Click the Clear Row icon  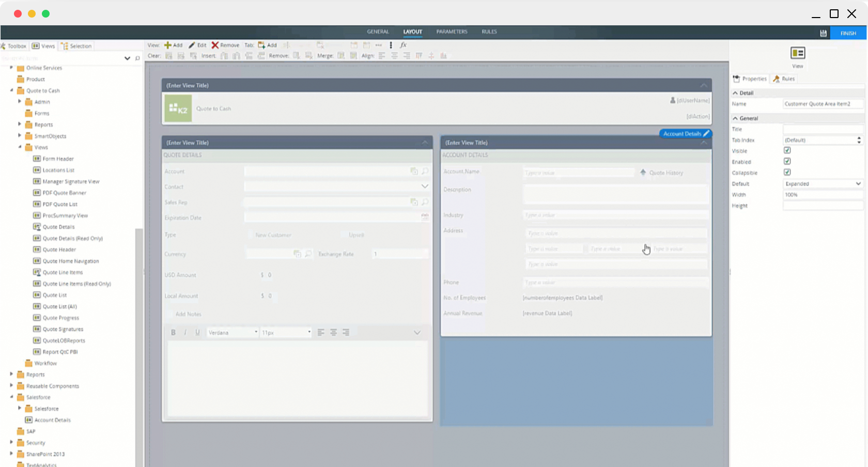click(181, 56)
